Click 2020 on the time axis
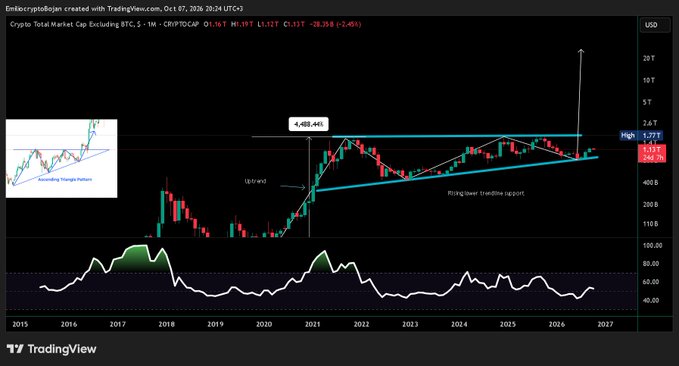679x366 pixels. 264,324
